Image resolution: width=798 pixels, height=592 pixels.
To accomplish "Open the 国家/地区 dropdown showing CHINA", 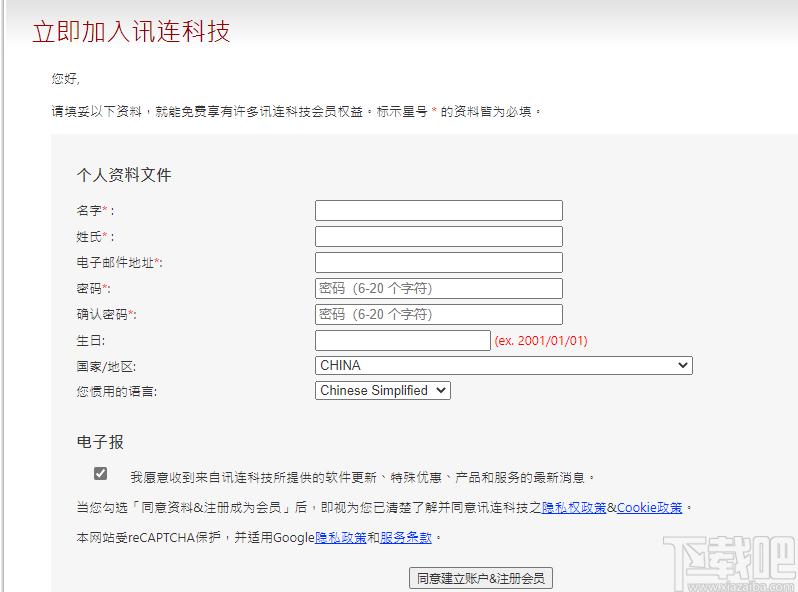I will click(x=504, y=365).
